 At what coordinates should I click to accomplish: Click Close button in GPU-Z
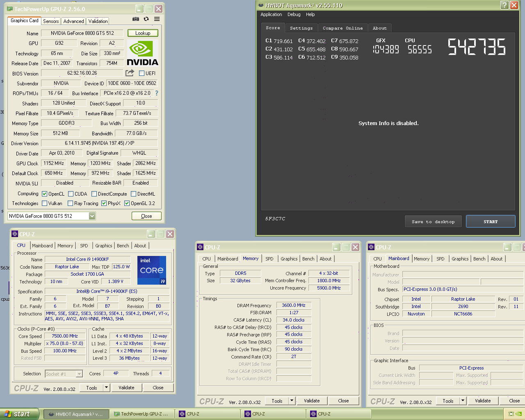(x=146, y=216)
